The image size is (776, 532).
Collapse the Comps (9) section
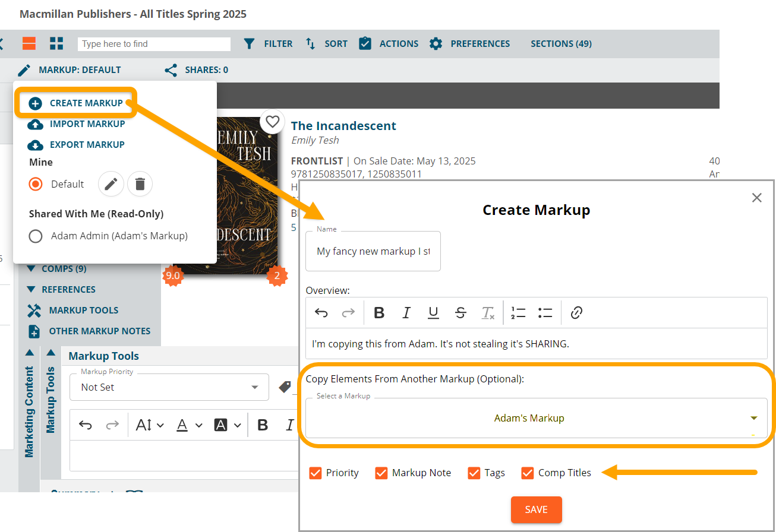(x=31, y=269)
